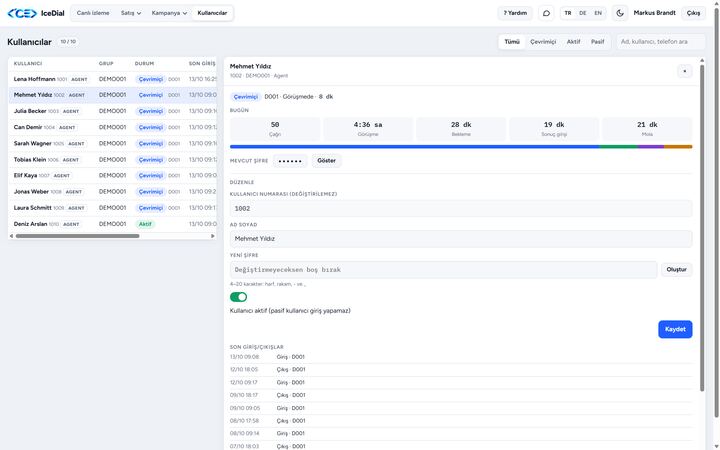Select the Aktif filter tab

(573, 42)
